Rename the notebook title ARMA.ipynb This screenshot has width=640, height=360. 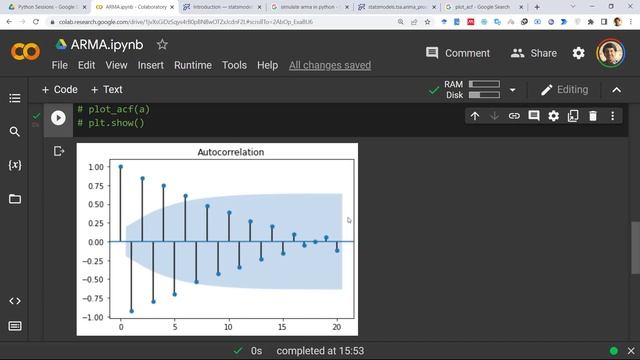[x=107, y=44]
